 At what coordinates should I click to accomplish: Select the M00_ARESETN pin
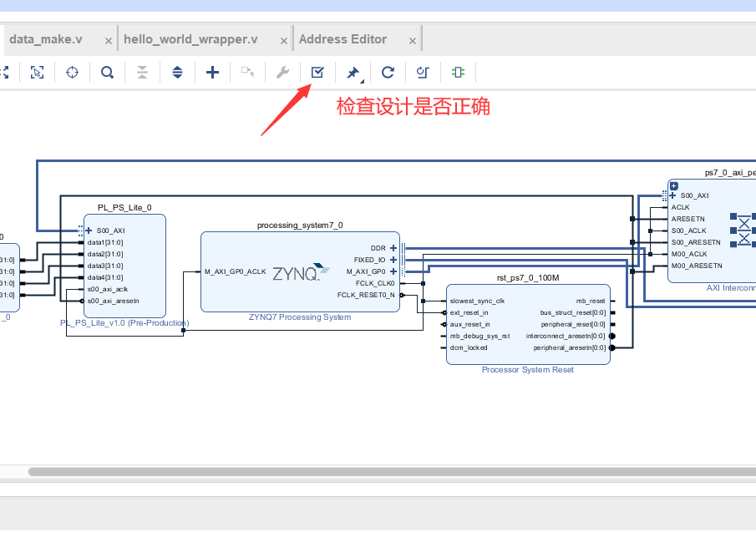697,266
